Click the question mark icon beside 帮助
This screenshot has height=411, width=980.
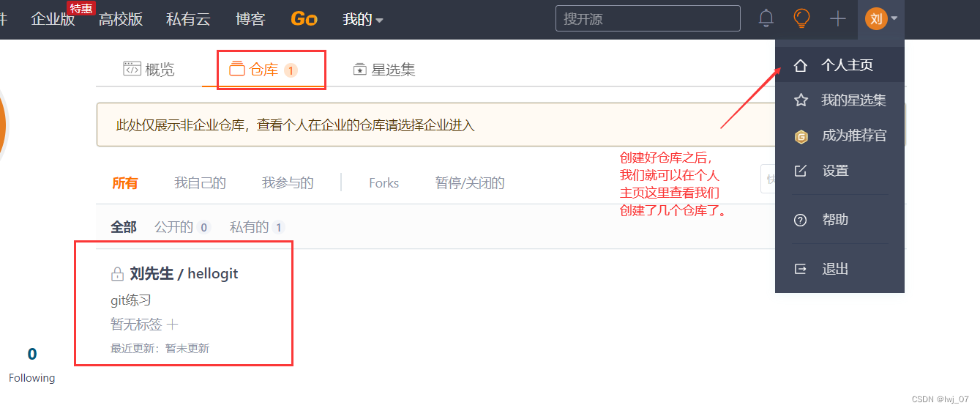pos(801,220)
